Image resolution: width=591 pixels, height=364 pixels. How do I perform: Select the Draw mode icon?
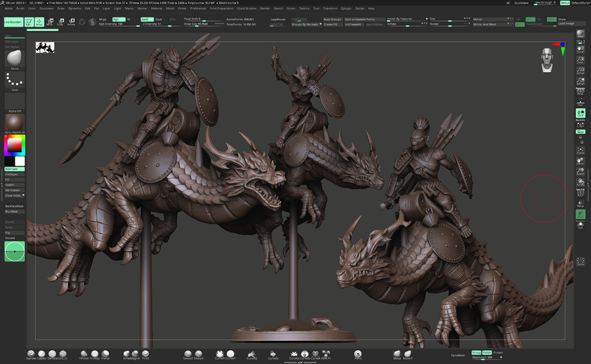tap(39, 22)
